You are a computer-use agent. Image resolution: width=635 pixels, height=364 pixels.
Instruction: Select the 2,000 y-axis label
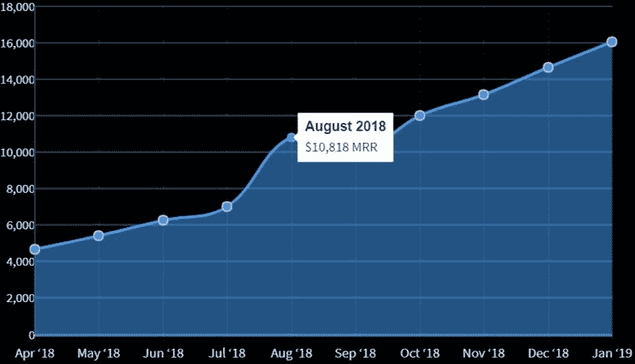[x=20, y=298]
